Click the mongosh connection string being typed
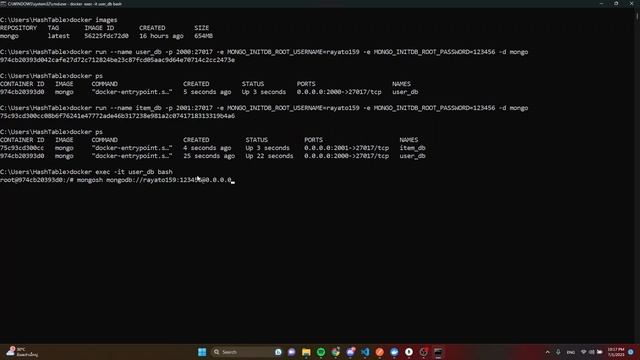This screenshot has height=360, width=640. click(169, 180)
